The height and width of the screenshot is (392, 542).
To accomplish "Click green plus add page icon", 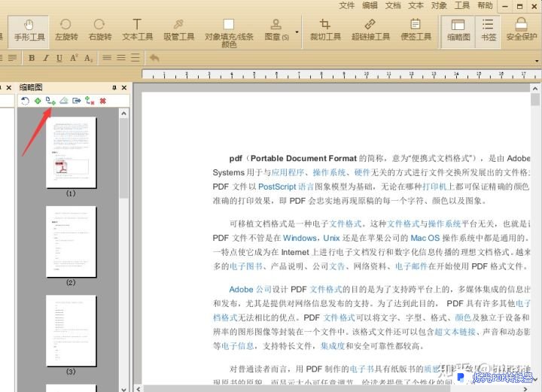I will pyautogui.click(x=38, y=101).
